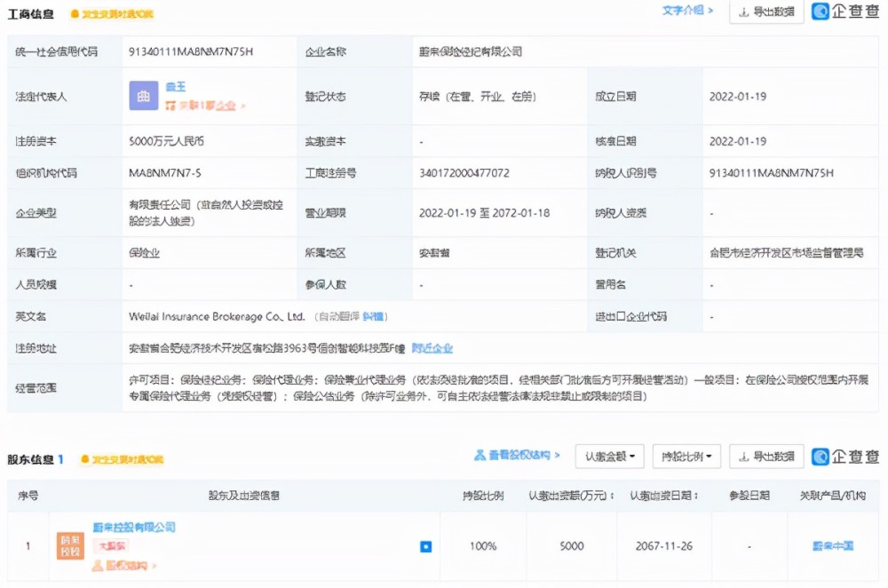The image size is (888, 588).
Task: Sort by the 认缴出资额(万元) column header
Action: click(571, 496)
